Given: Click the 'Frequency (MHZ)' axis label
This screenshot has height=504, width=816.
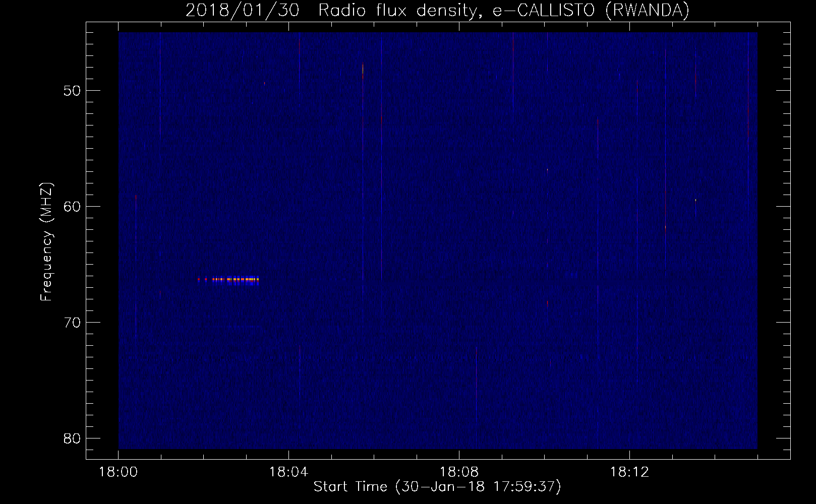Looking at the screenshot, I should pyautogui.click(x=46, y=242).
